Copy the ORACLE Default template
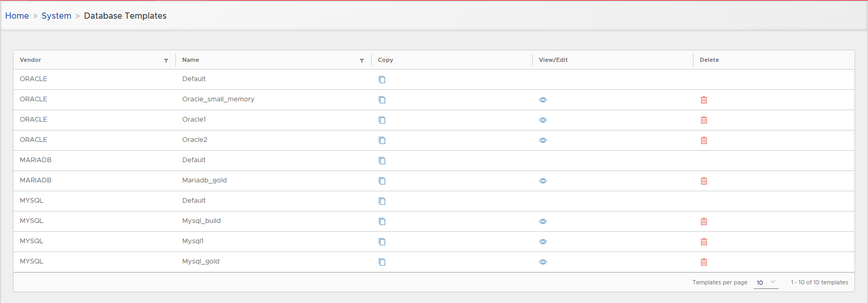The width and height of the screenshot is (868, 303). click(x=382, y=80)
